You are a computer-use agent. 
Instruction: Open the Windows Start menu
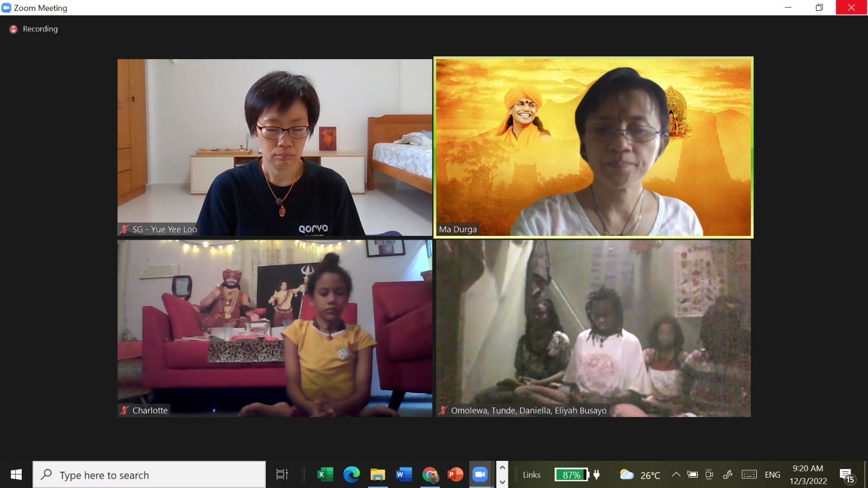pyautogui.click(x=16, y=474)
